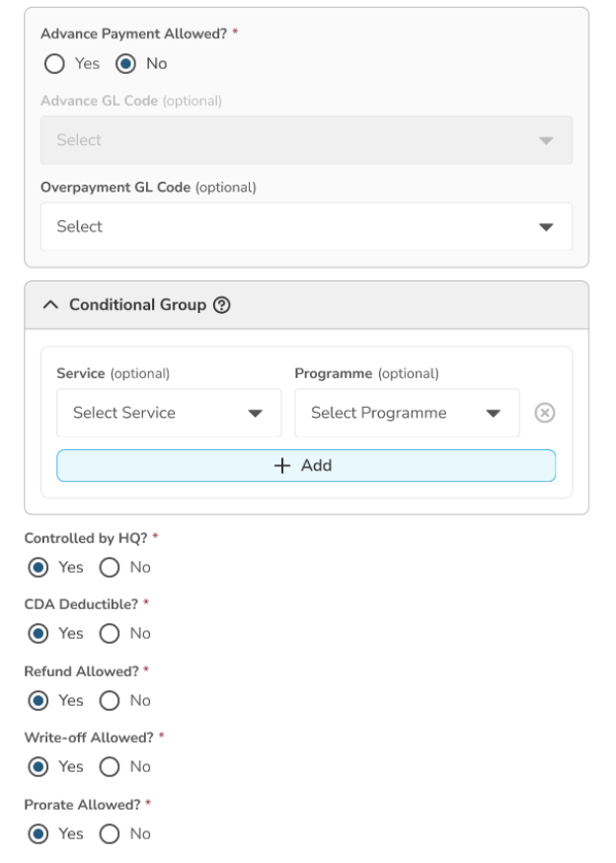Click the disabled Advance GL Code dropdown

point(306,140)
